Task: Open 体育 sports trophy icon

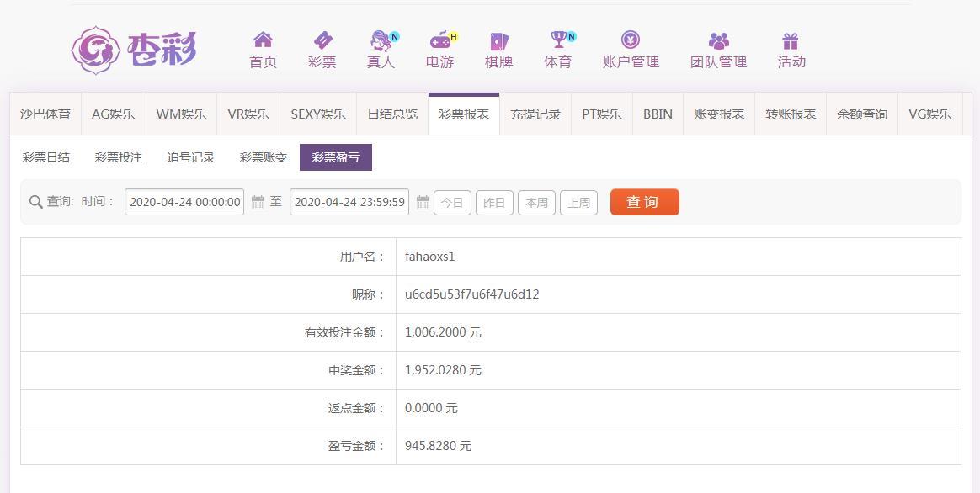Action: [558, 40]
